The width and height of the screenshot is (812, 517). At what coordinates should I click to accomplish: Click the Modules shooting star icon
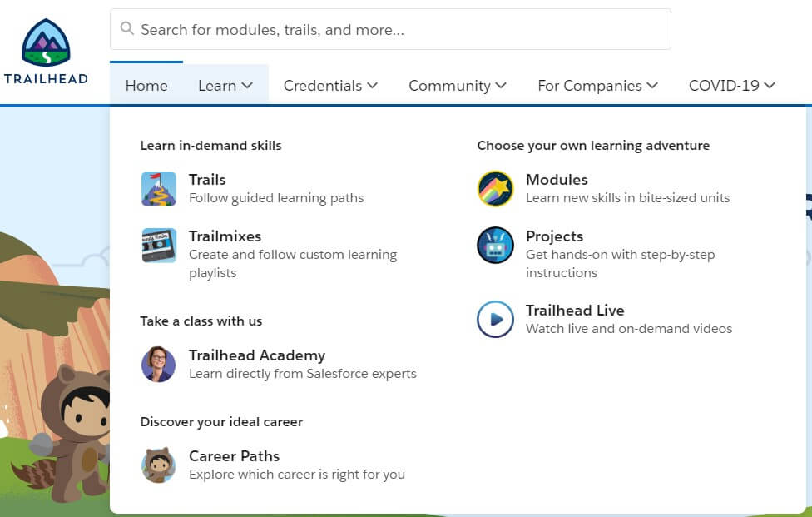(x=495, y=189)
